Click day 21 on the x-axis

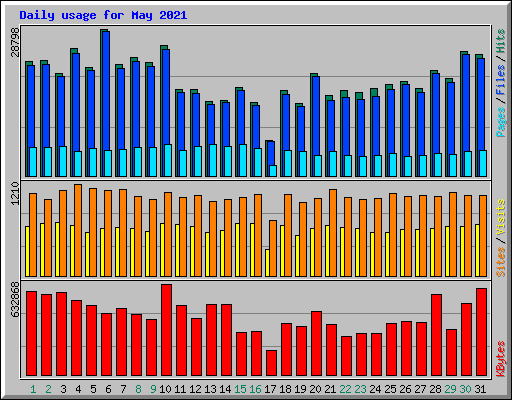[x=330, y=389]
